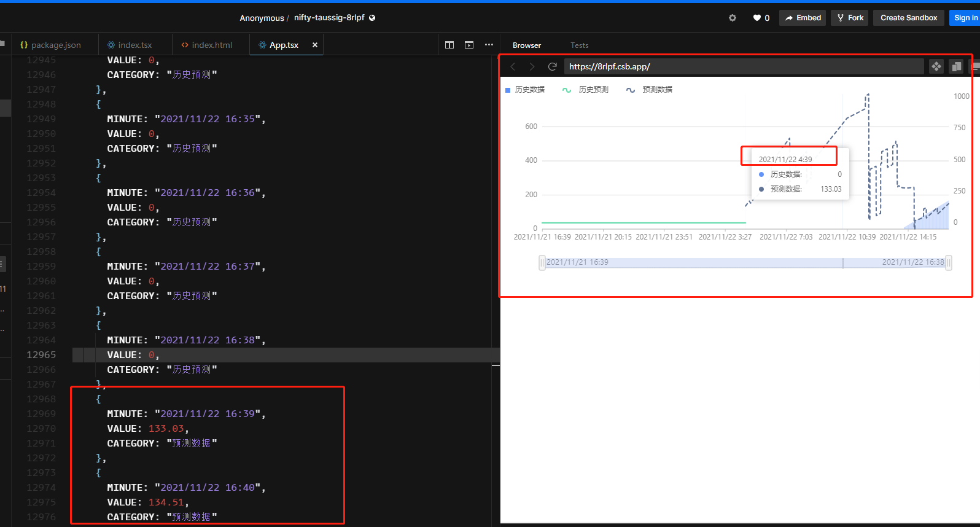The image size is (980, 527).
Task: Click the chart data zoom slider track
Action: tap(745, 263)
